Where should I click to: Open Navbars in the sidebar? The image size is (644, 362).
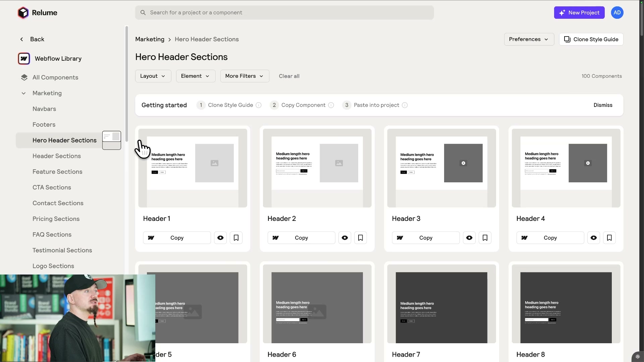pyautogui.click(x=44, y=109)
